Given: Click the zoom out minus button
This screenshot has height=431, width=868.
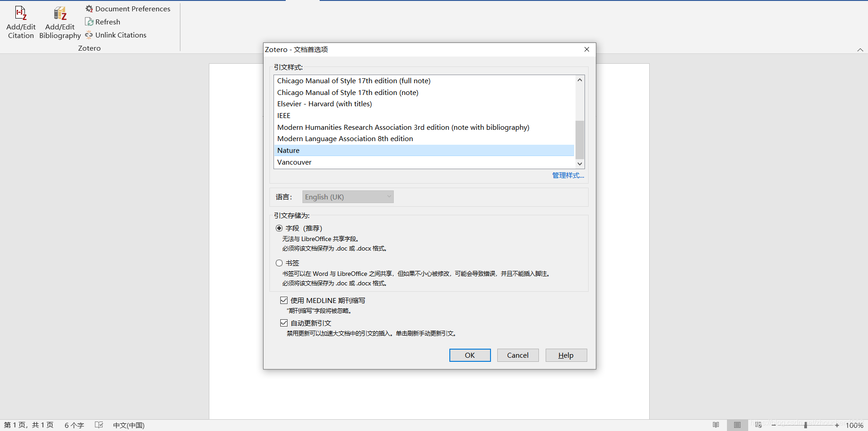Looking at the screenshot, I should click(x=774, y=425).
